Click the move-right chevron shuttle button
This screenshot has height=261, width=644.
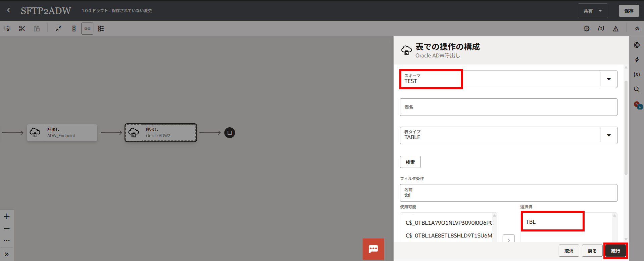[509, 239]
